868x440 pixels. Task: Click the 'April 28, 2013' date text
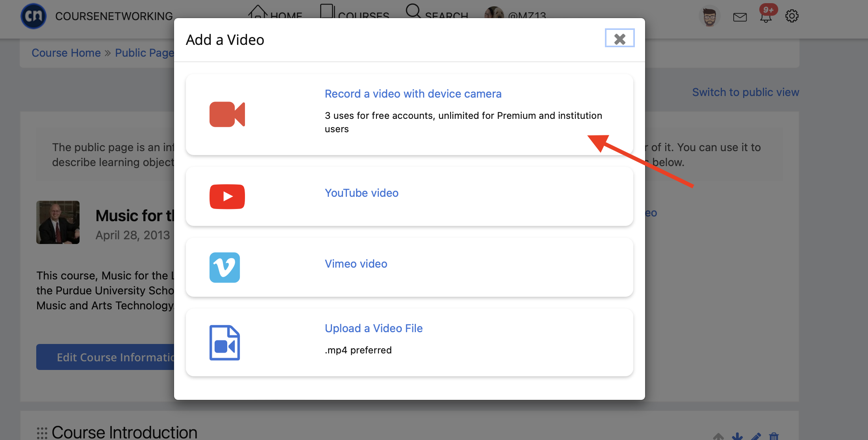[133, 235]
